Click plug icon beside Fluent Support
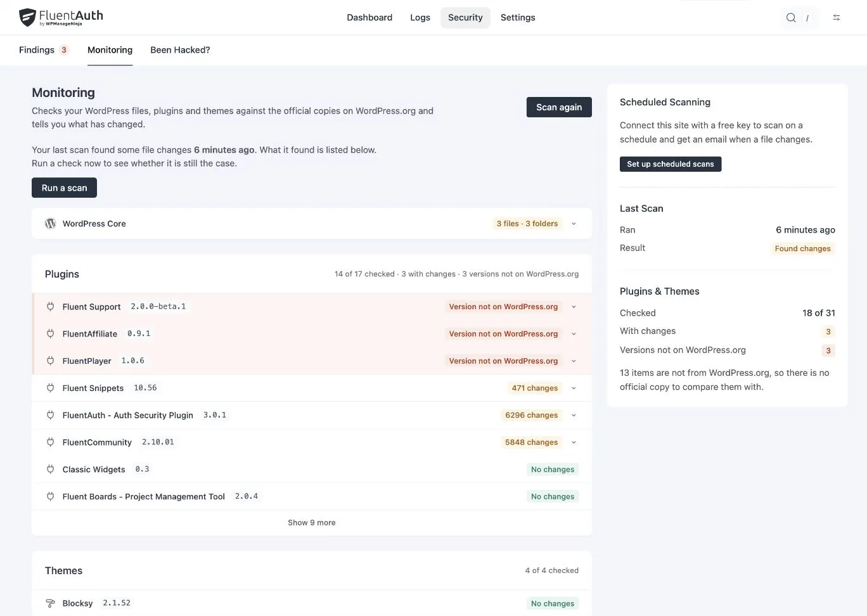 pos(50,307)
